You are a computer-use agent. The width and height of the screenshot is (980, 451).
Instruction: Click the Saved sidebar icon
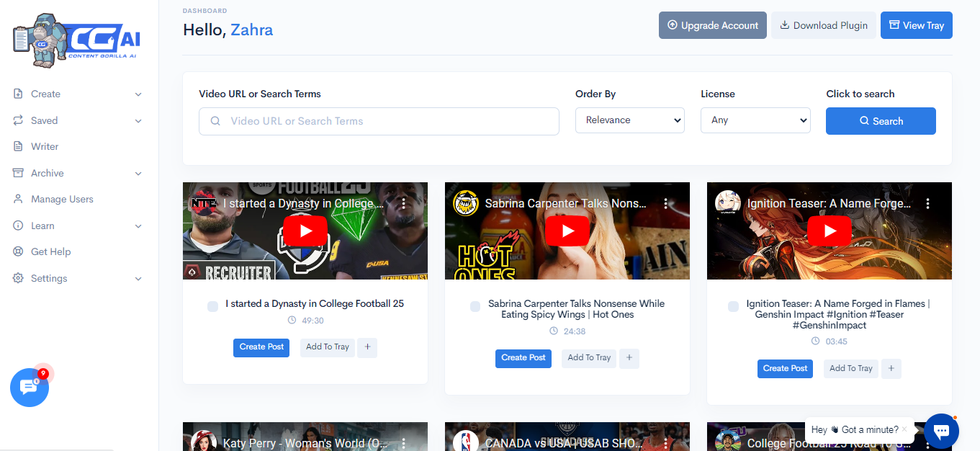[18, 120]
